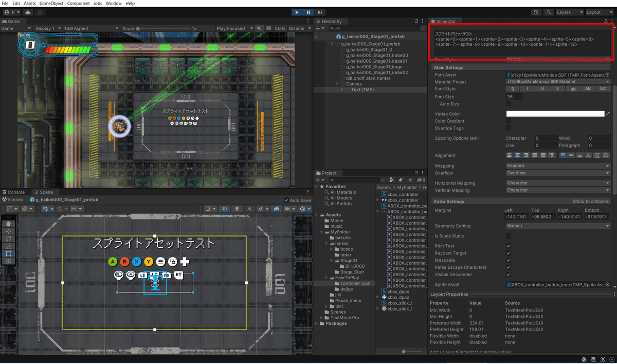Toggle Is Scale Static checkbox
This screenshot has height=364, width=617.
[x=509, y=236]
